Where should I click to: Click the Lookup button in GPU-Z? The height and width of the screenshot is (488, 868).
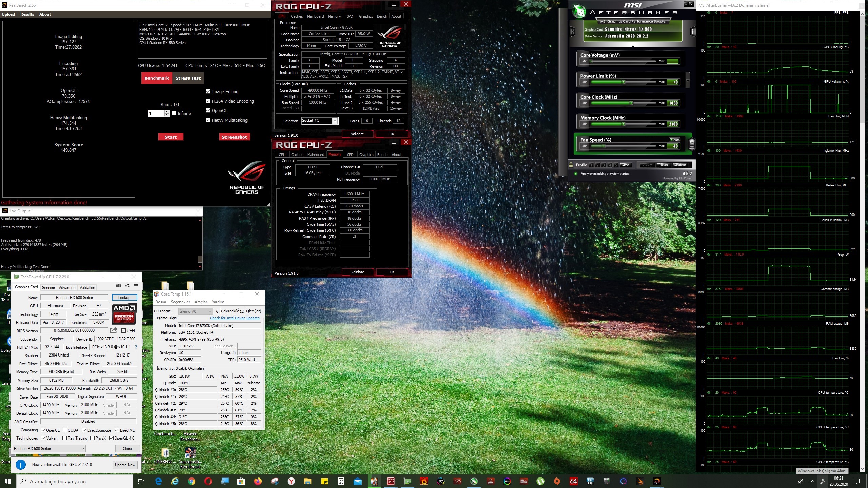[x=124, y=298]
